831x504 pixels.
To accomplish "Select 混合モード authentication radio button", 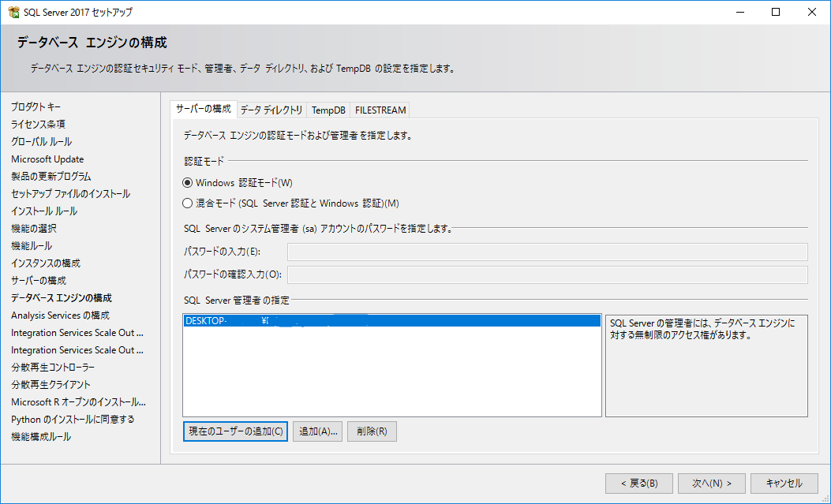I will click(x=188, y=203).
